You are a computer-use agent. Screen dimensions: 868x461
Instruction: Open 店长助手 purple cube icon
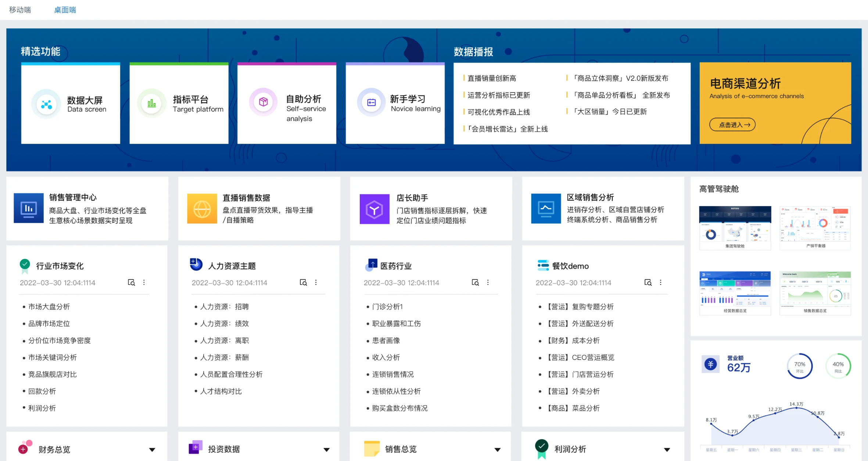click(374, 209)
